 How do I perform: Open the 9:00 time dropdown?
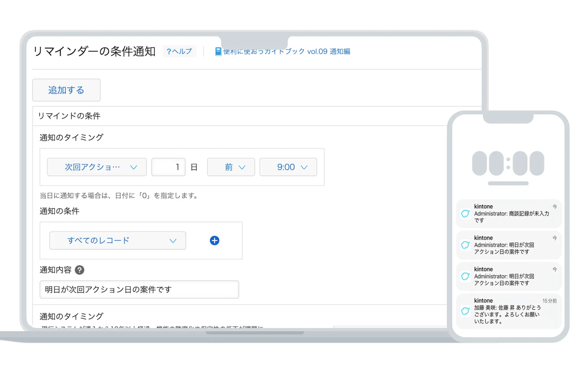tap(288, 167)
